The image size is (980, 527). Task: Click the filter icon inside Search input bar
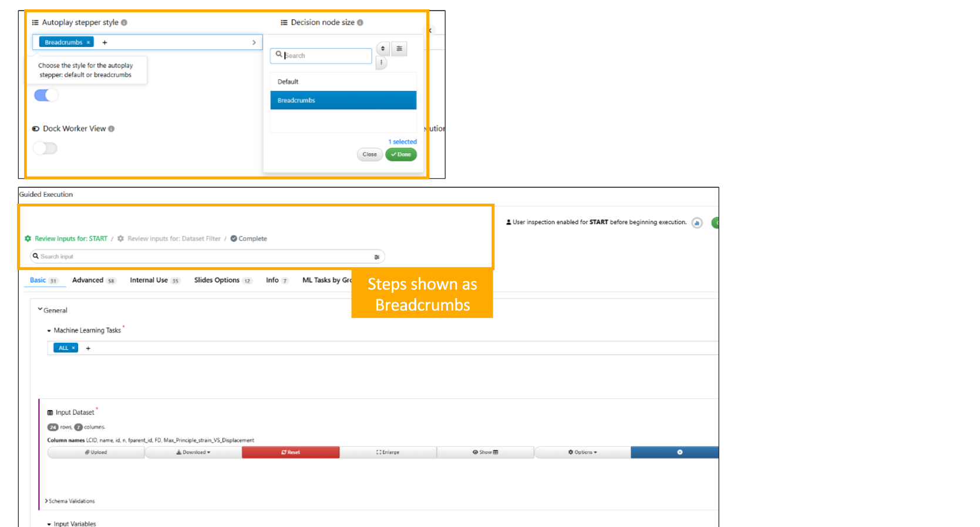pyautogui.click(x=376, y=257)
